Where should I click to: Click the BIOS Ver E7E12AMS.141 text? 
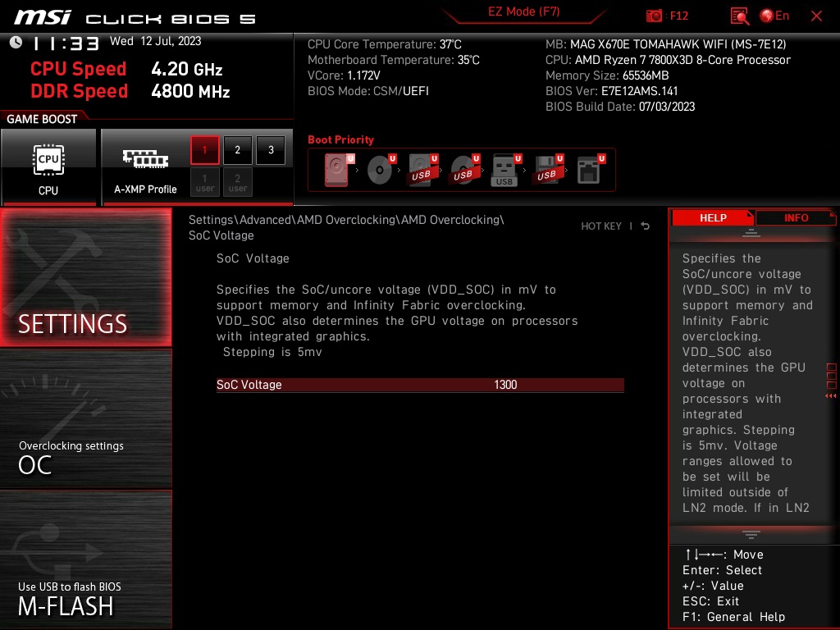tap(611, 91)
